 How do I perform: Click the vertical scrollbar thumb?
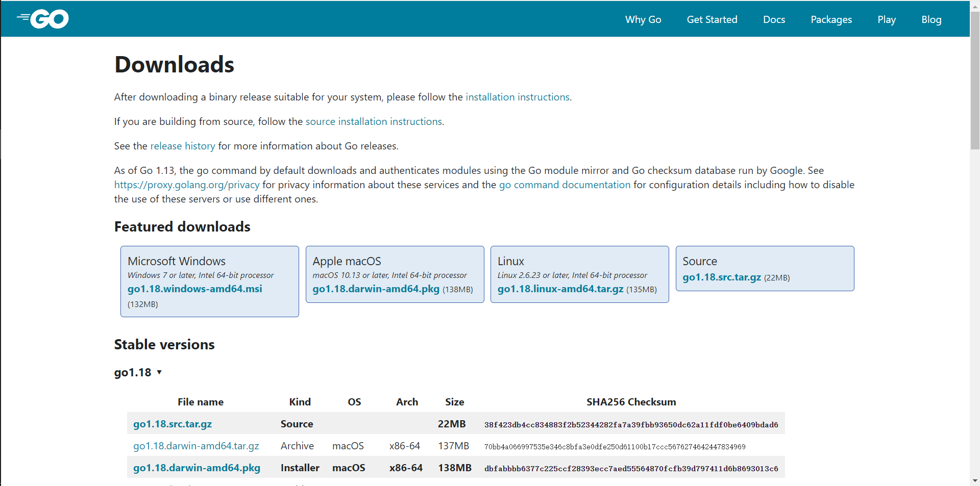975,81
